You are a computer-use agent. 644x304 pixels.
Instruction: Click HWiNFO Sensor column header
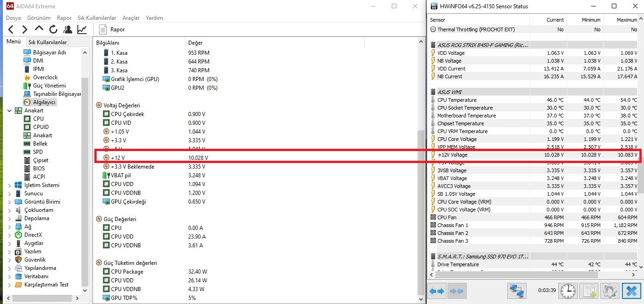coord(479,20)
